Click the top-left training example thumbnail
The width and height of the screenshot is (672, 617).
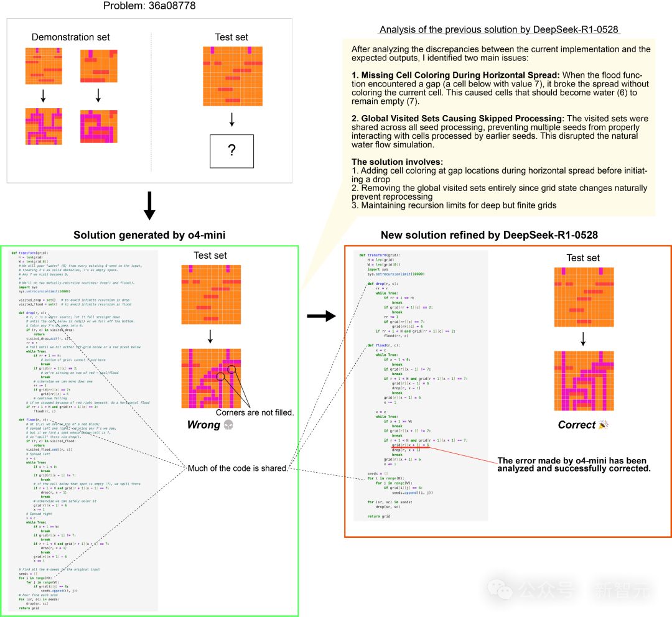pyautogui.click(x=42, y=65)
